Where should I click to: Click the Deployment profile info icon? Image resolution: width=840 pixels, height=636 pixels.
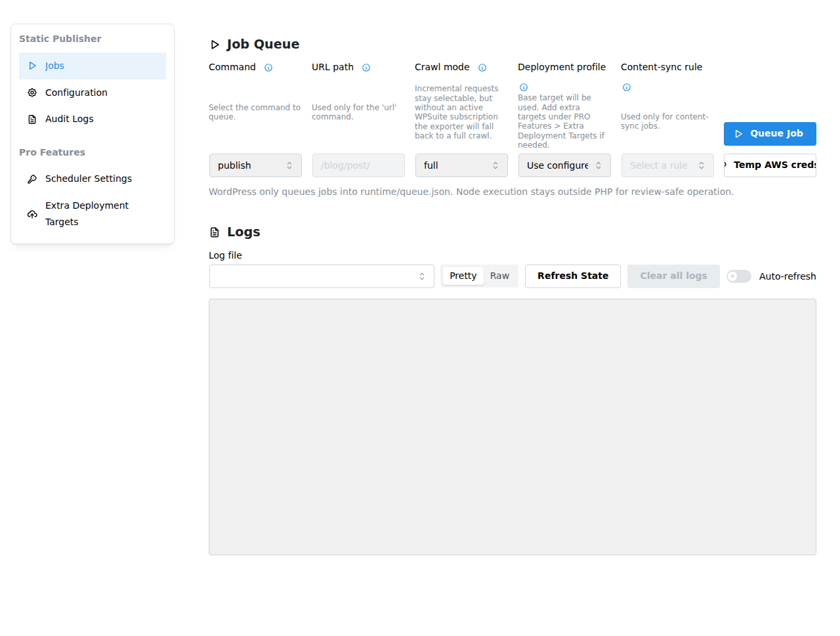pos(524,87)
